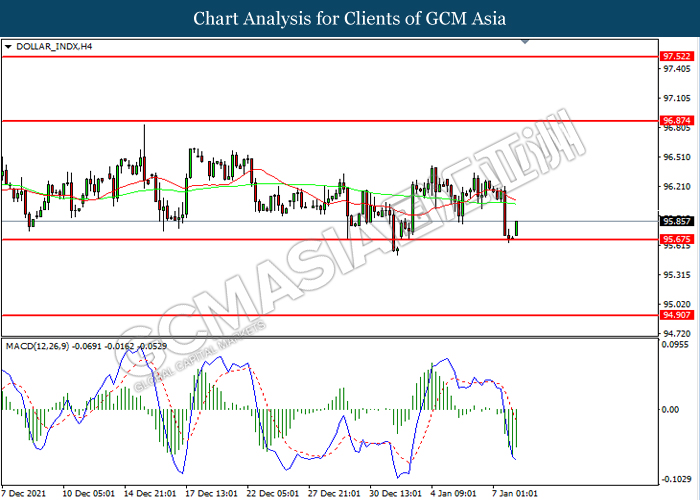Click the 97.405 price scale value
Image resolution: width=700 pixels, height=500 pixels.
coord(676,69)
